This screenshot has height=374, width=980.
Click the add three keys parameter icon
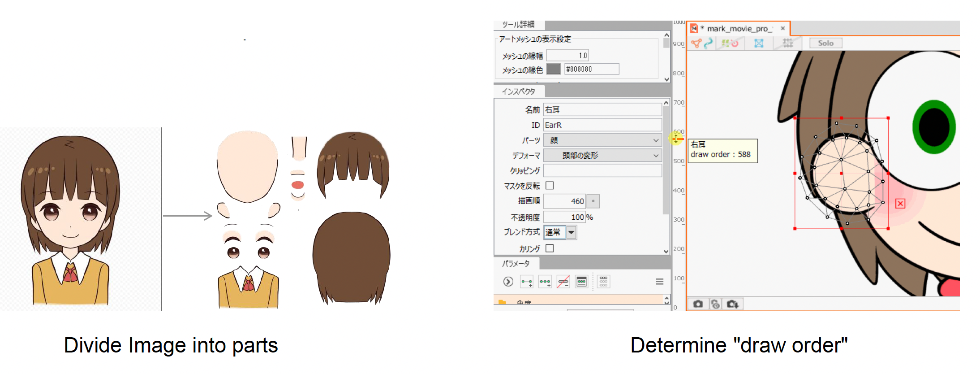(x=545, y=282)
